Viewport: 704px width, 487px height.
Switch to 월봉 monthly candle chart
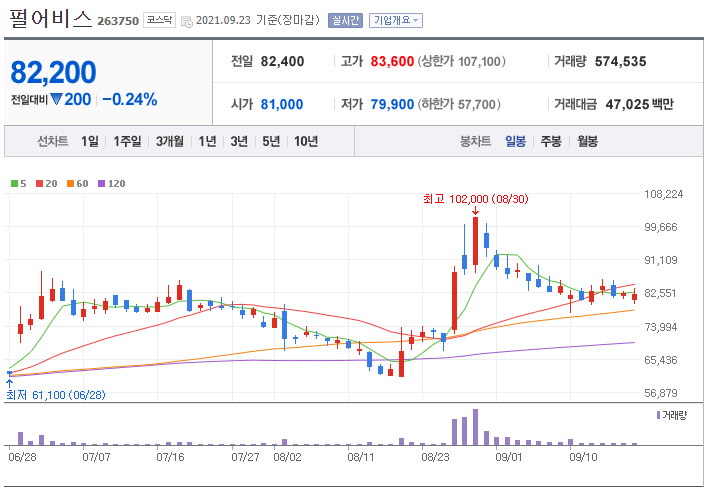[x=587, y=142]
